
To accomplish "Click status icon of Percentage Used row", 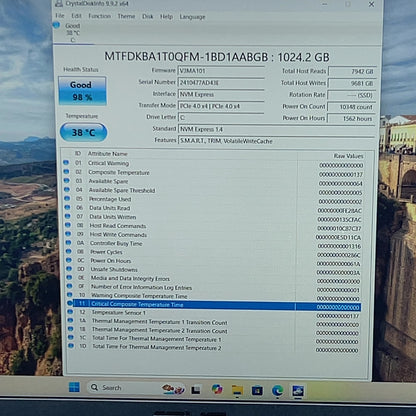I will (67, 198).
